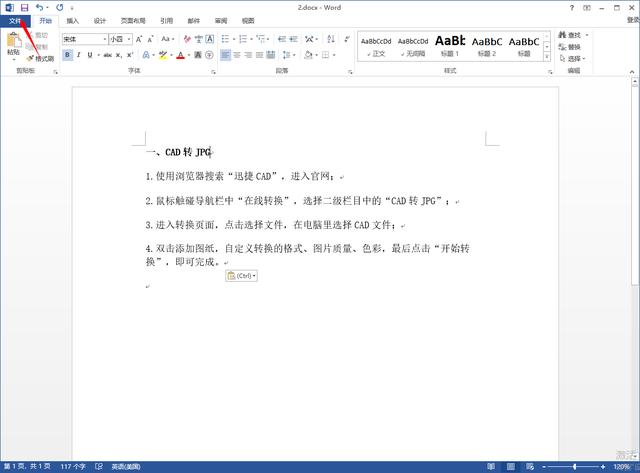Viewport: 640px width, 473px height.
Task: Toggle Align Left paragraph alignment
Action: tap(225, 55)
